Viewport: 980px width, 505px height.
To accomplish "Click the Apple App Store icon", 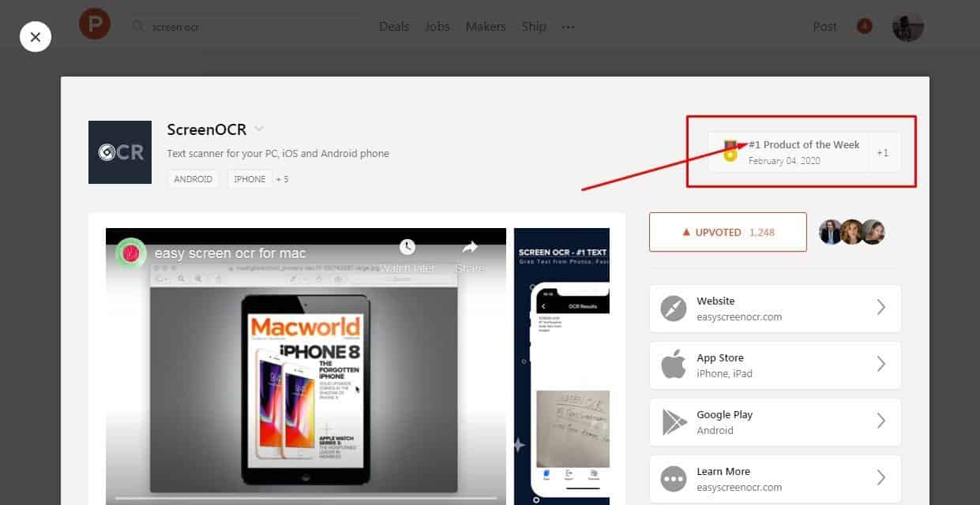I will [674, 365].
